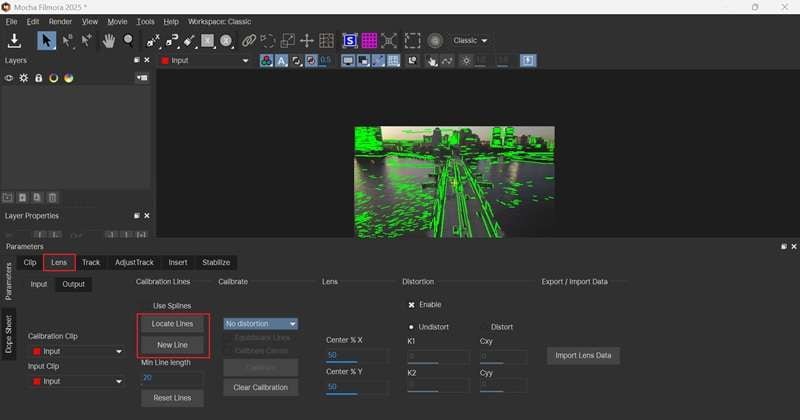Toggle the Alpha channel A icon

[281, 61]
